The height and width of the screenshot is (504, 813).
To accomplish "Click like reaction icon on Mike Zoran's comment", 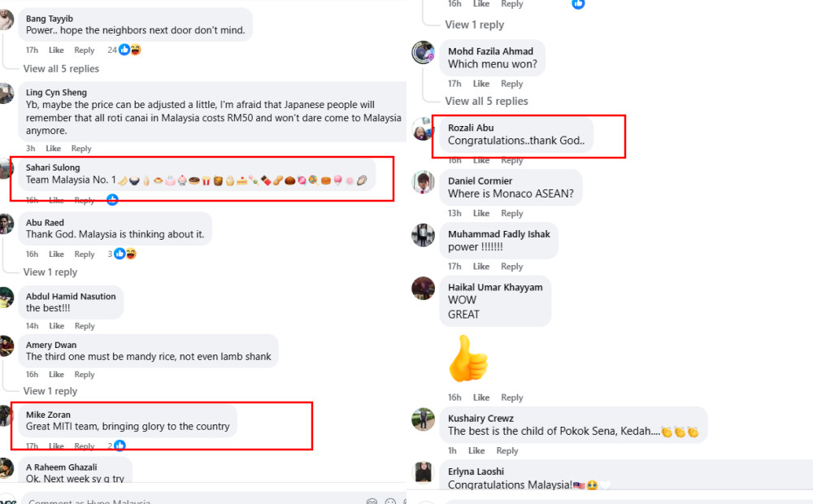I will coord(120,445).
